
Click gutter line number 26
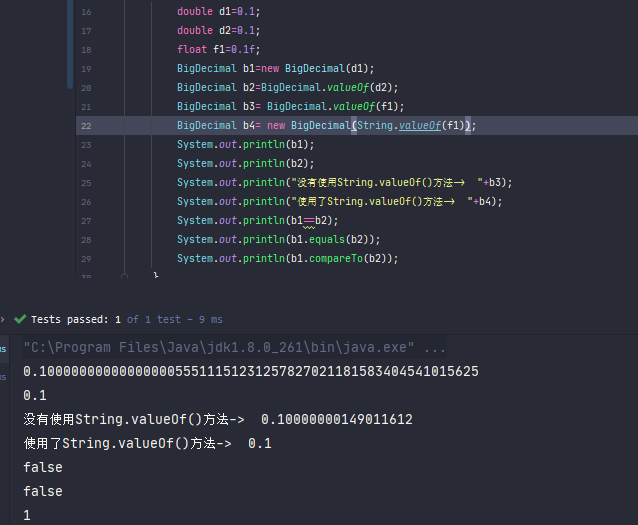pyautogui.click(x=86, y=202)
